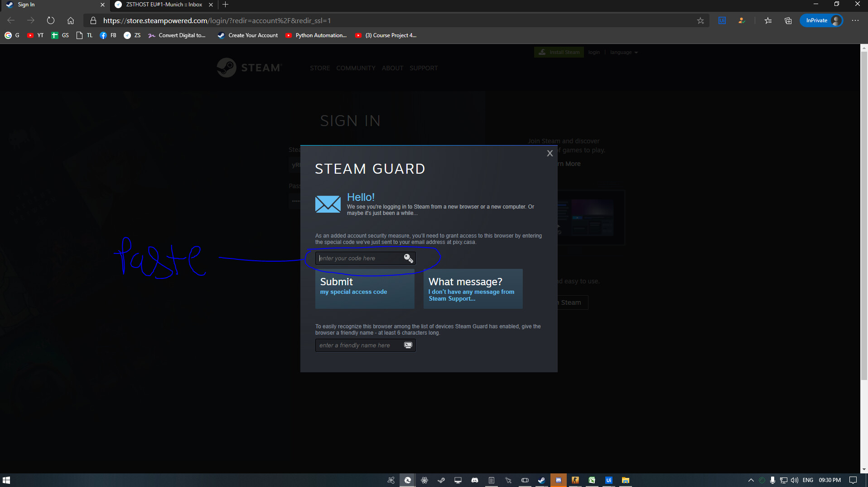Screen dimensions: 868x487
Task: Open UiPath app in taskbar
Action: click(608, 480)
